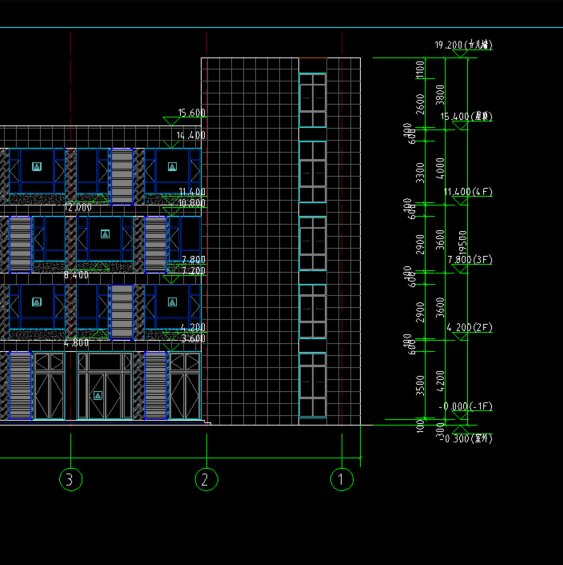This screenshot has height=565, width=563.
Task: Select the 4.200(2F) floor level text
Action: [469, 327]
